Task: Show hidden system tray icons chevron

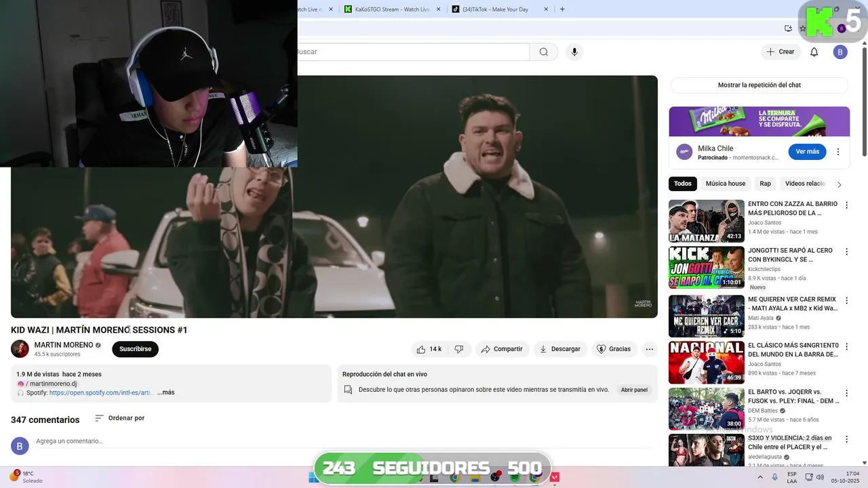Action: tap(761, 477)
